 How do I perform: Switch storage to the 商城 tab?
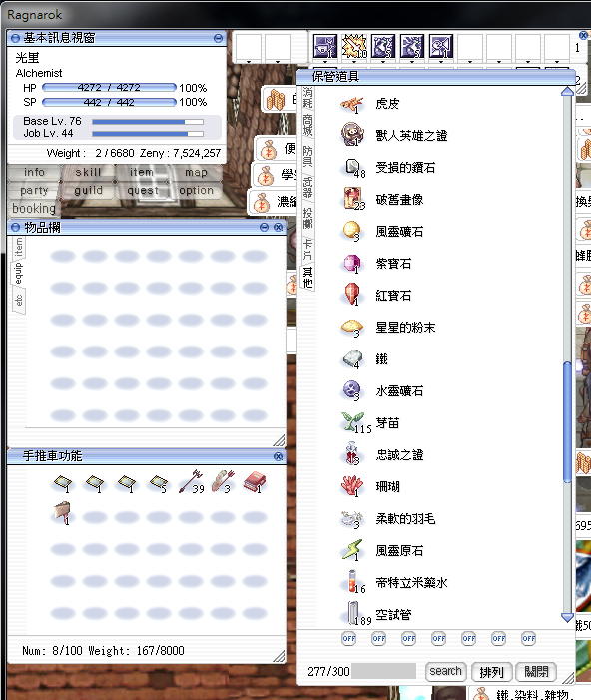click(307, 125)
